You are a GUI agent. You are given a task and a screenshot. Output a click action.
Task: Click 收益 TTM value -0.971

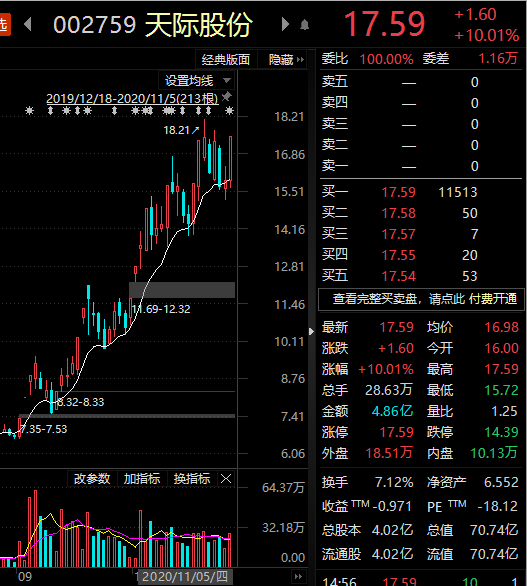pos(392,506)
